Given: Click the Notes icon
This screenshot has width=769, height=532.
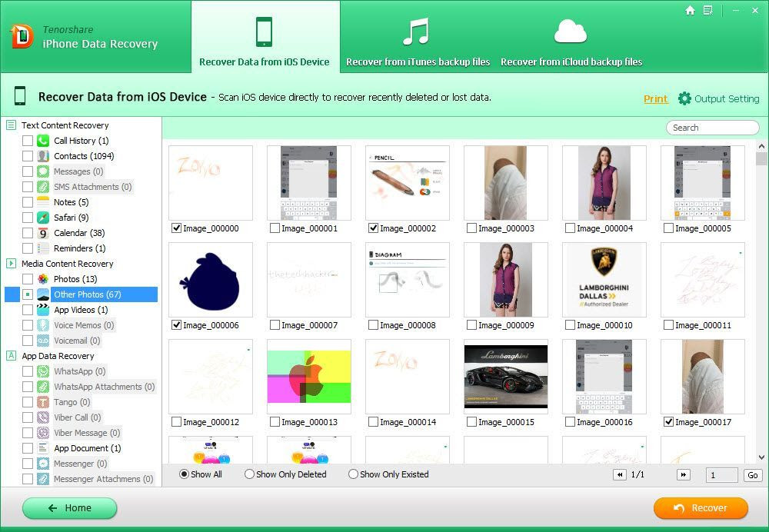Looking at the screenshot, I should click(43, 202).
